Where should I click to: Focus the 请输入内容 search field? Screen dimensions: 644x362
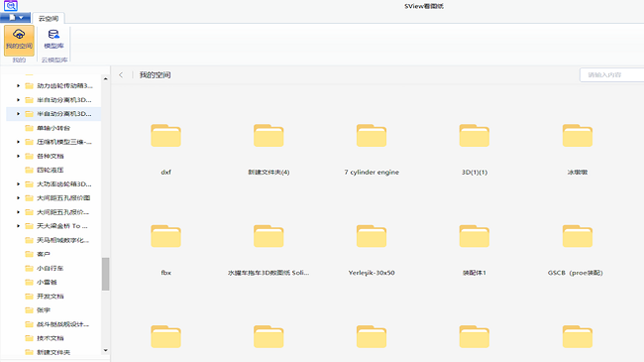[612, 74]
